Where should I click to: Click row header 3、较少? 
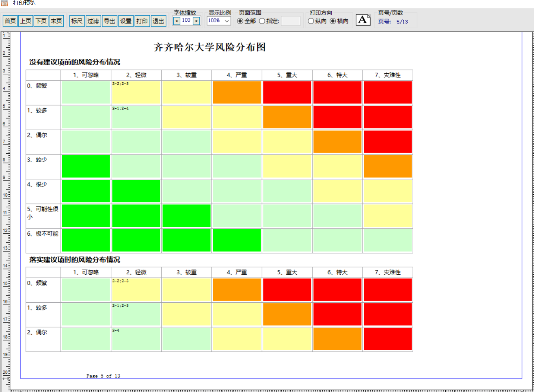[43, 167]
